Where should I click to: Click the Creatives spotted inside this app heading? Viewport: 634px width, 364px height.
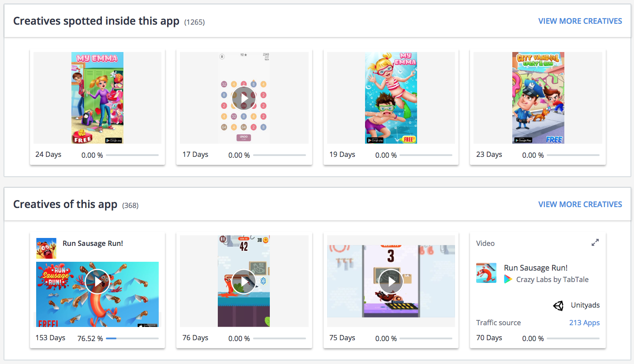tap(96, 21)
